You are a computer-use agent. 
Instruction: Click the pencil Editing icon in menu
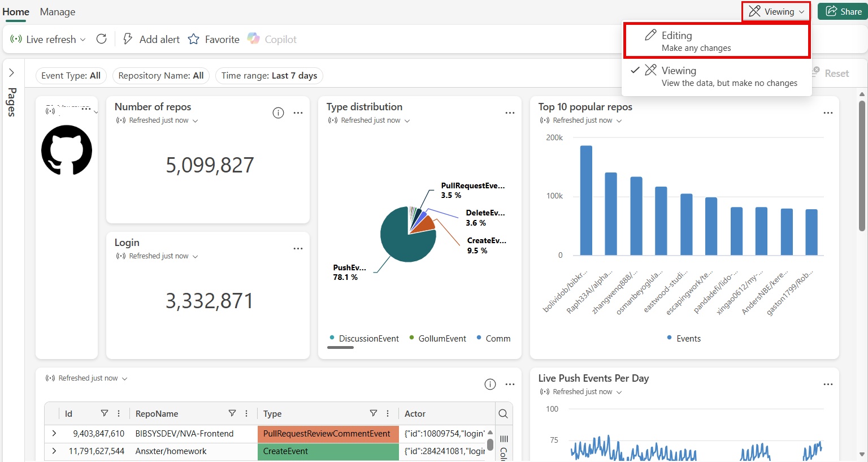click(651, 35)
